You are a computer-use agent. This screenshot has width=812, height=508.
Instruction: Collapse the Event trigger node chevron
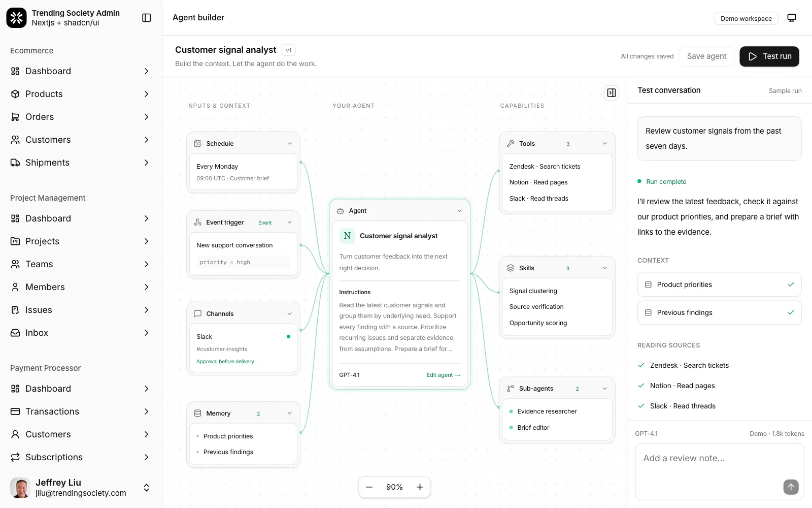(290, 223)
